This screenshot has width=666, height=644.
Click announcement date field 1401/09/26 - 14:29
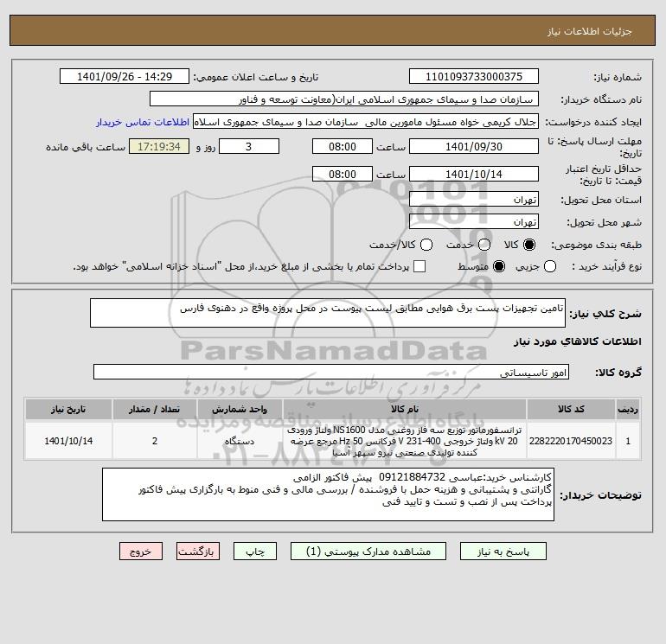pyautogui.click(x=125, y=76)
